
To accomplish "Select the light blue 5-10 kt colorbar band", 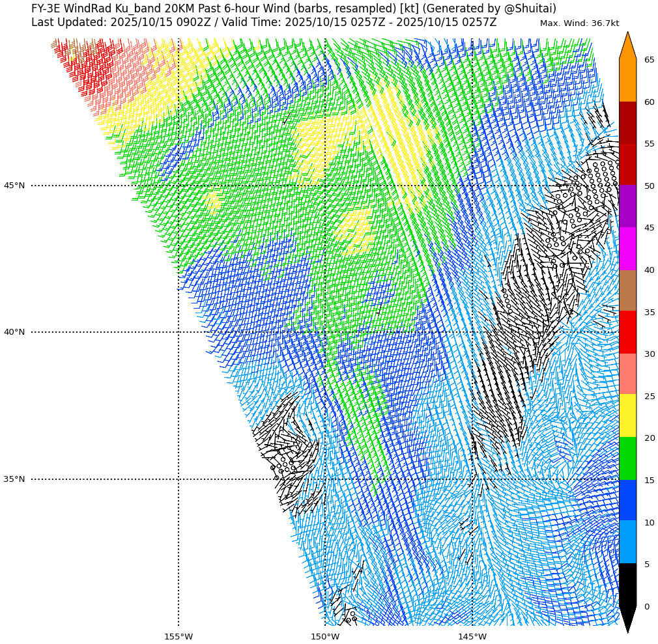I will [x=627, y=542].
